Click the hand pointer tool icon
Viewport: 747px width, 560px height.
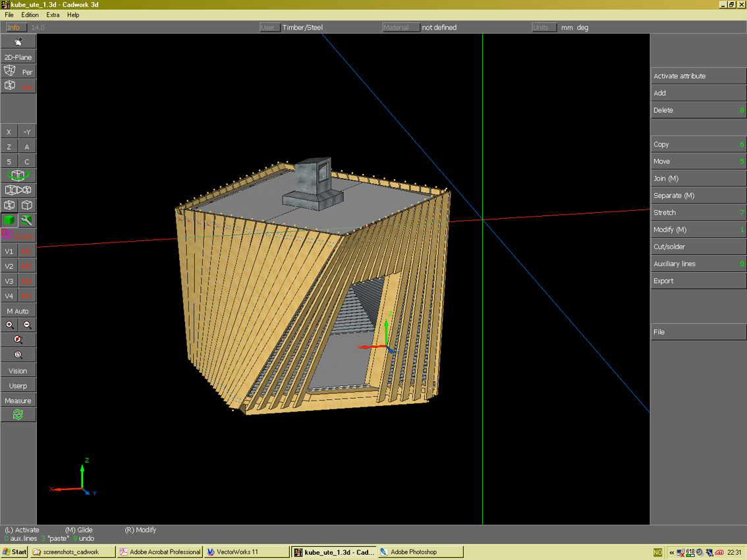point(18,42)
